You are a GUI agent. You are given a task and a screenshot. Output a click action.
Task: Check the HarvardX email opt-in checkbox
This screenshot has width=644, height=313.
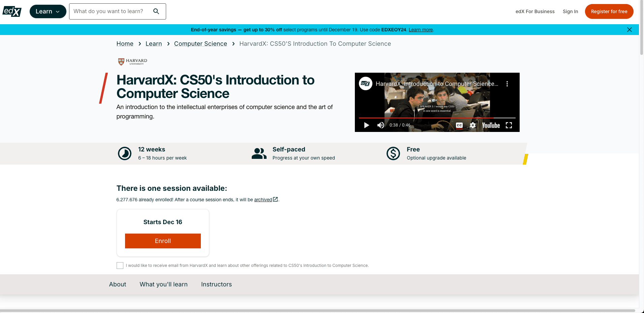(x=120, y=266)
